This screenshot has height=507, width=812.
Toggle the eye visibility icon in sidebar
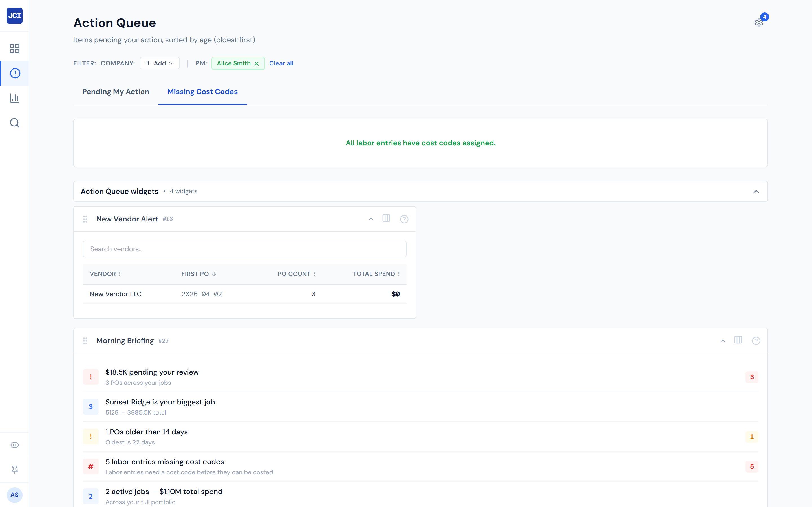click(14, 445)
